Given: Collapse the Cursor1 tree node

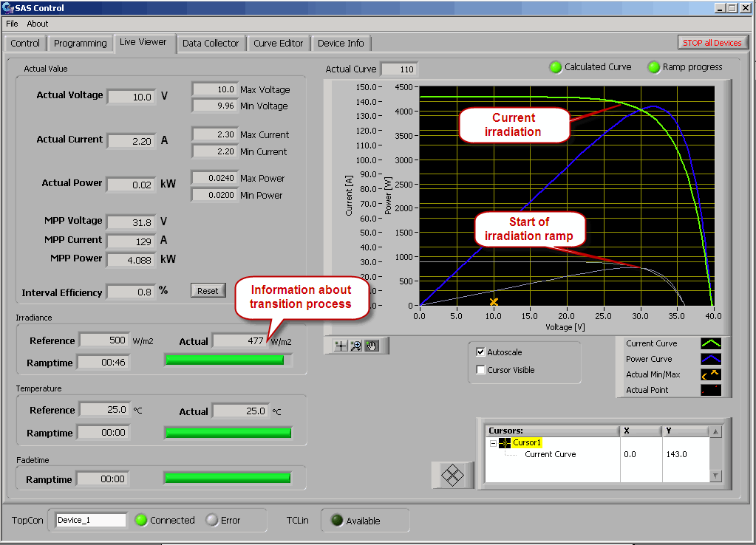Looking at the screenshot, I should pyautogui.click(x=493, y=443).
